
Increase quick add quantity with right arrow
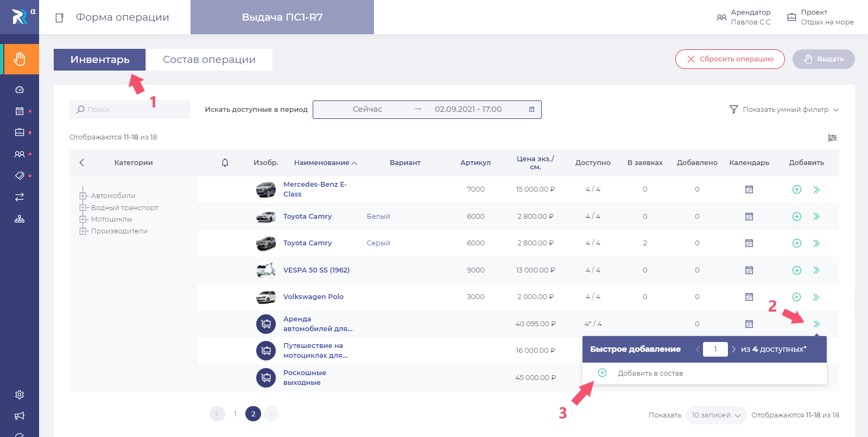tap(733, 350)
